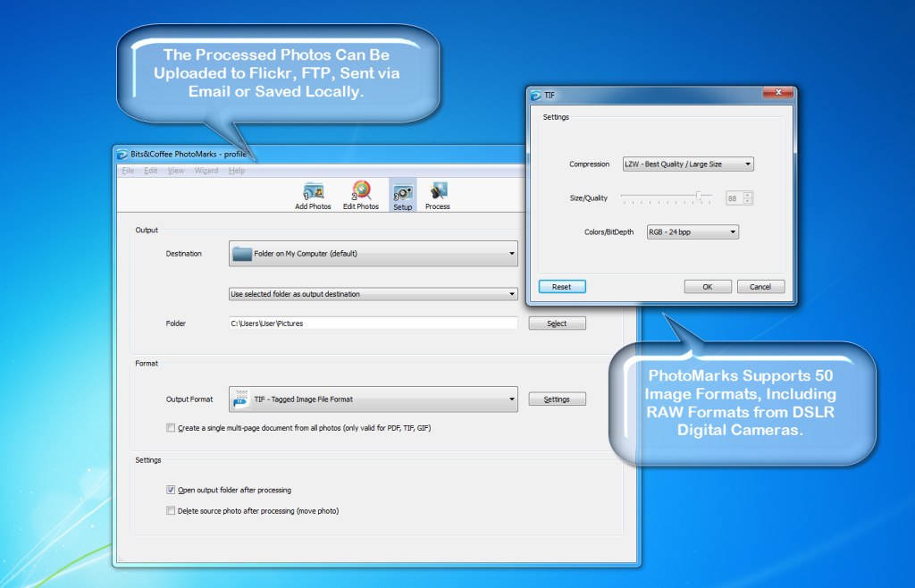
Task: Click the PhotoMarks title bar app icon
Action: 122,154
